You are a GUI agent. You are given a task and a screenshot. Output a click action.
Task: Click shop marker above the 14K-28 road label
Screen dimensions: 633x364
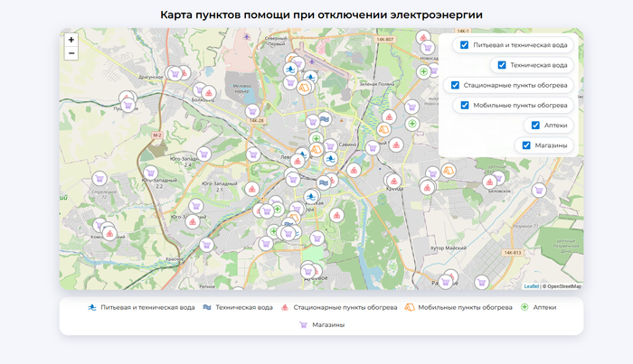(252, 111)
